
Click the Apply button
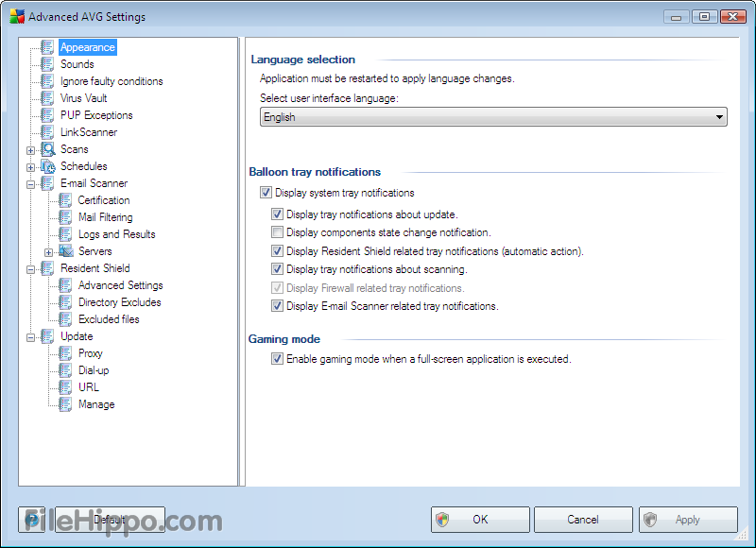688,520
